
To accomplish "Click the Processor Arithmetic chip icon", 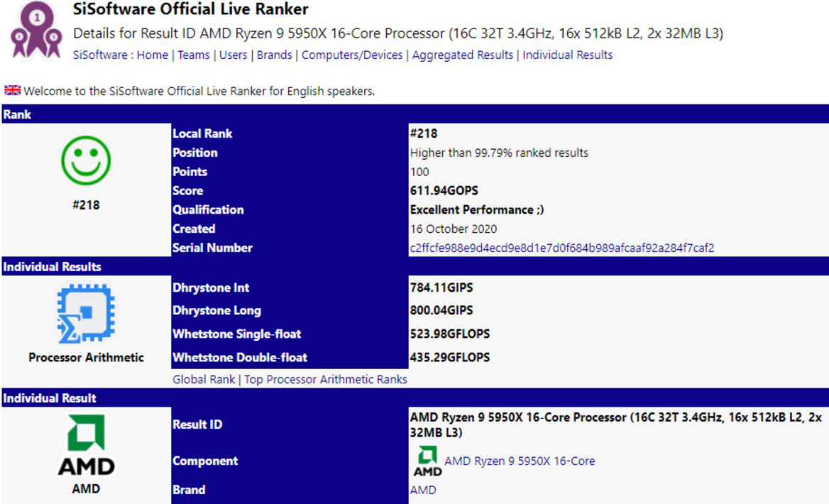I will 86,314.
